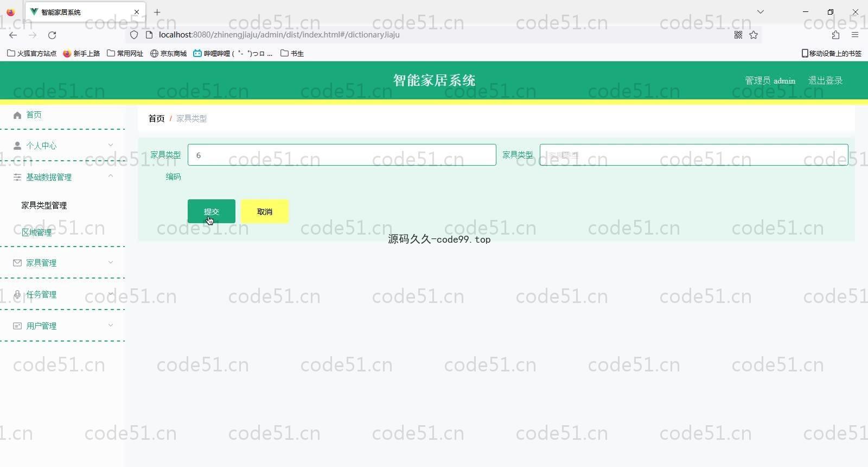Open the list all tabs chevron
Image resolution: width=868 pixels, height=467 pixels.
pyautogui.click(x=761, y=12)
